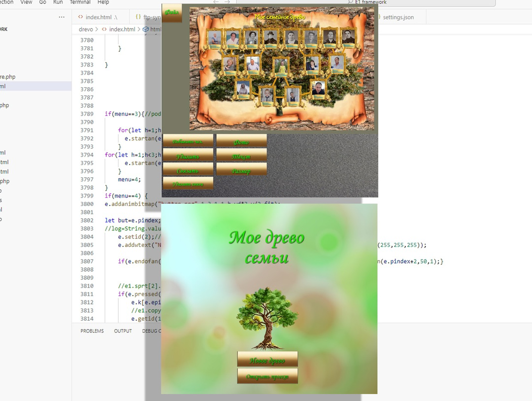Click line number 3802 in the gutter
This screenshot has width=532, height=401.
pos(87,221)
